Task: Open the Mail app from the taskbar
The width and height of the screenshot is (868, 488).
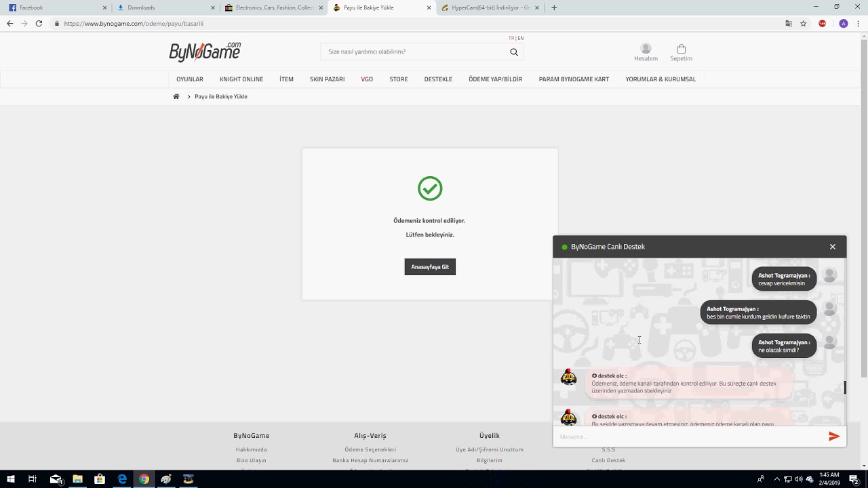Action: coord(56,479)
